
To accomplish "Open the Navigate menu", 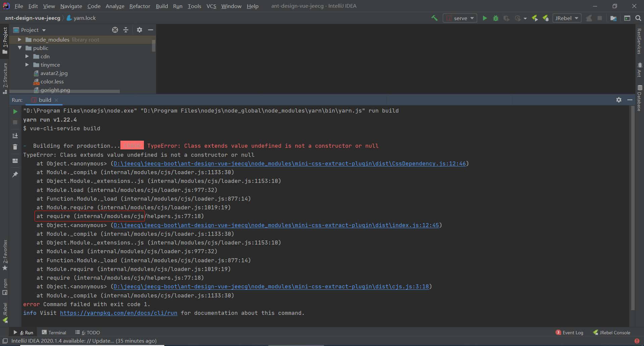I will coord(71,6).
